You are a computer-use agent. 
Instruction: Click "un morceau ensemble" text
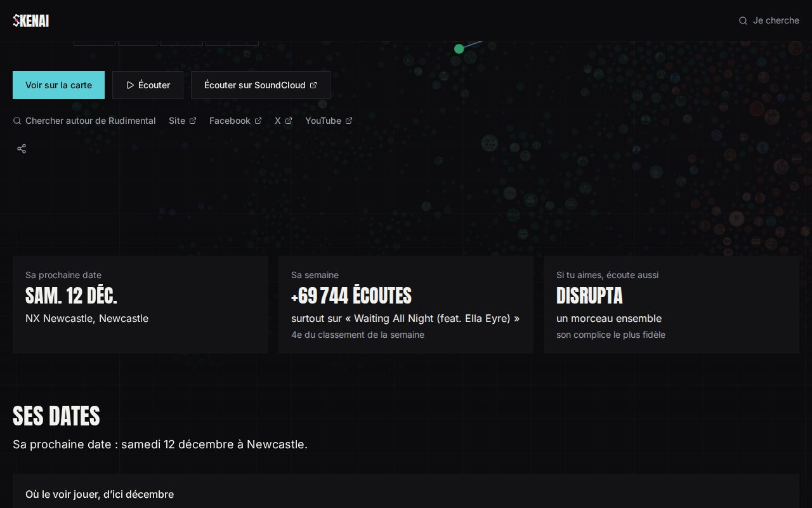609,319
